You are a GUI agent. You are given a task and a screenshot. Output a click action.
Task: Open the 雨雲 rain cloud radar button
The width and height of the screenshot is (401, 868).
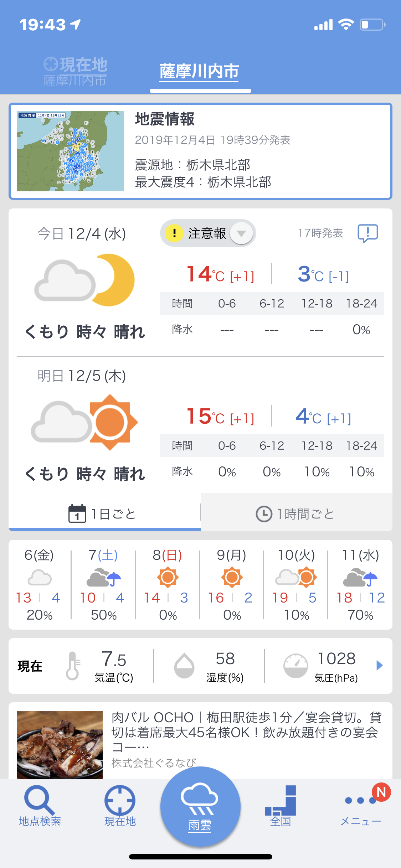(x=200, y=807)
